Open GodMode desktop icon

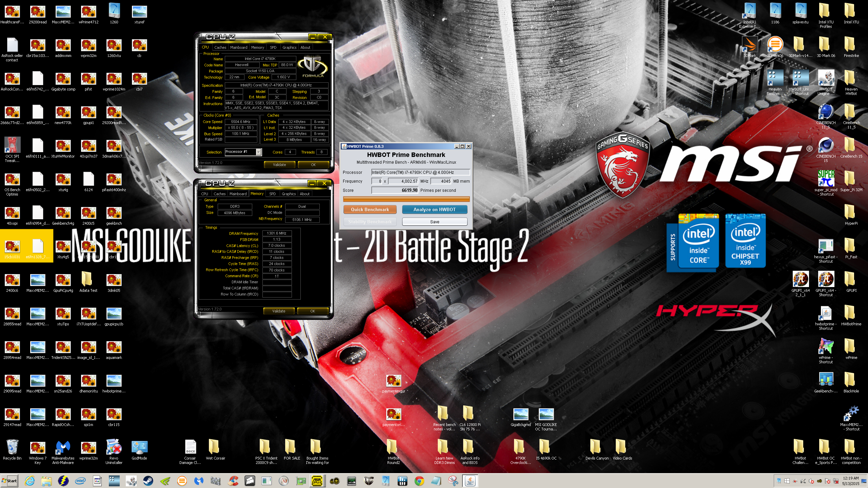pos(139,450)
